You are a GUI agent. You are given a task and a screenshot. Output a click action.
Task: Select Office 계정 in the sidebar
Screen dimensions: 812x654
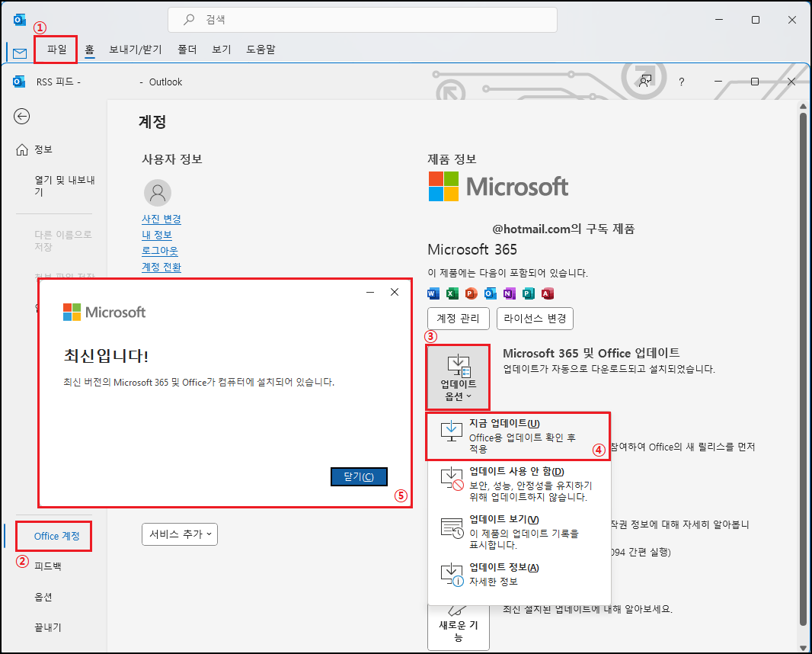[x=56, y=536]
